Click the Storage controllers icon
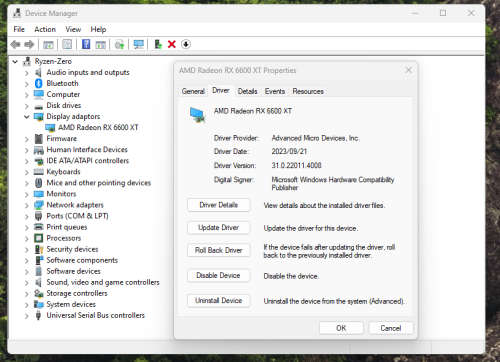This screenshot has height=362, width=500. [x=39, y=293]
